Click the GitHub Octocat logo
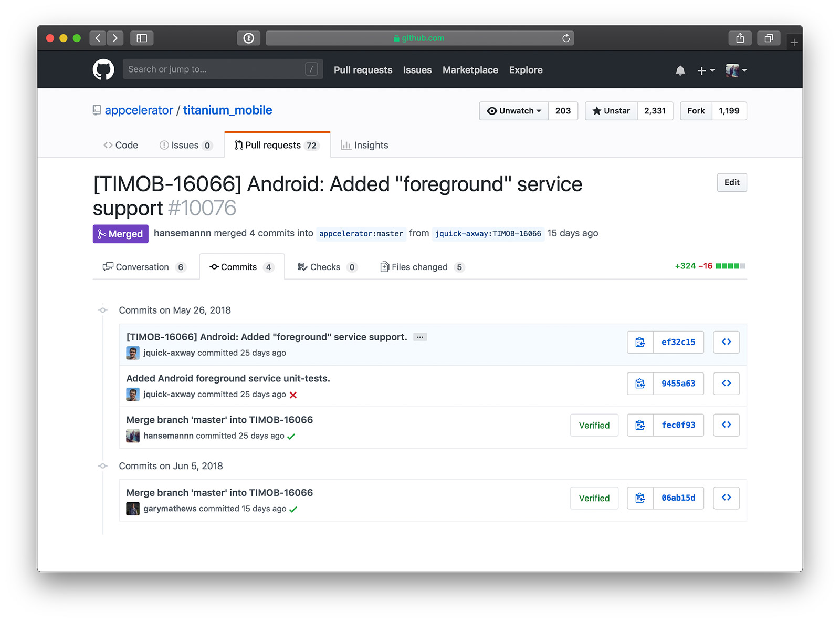Screen dimensions: 840x621 coord(103,69)
